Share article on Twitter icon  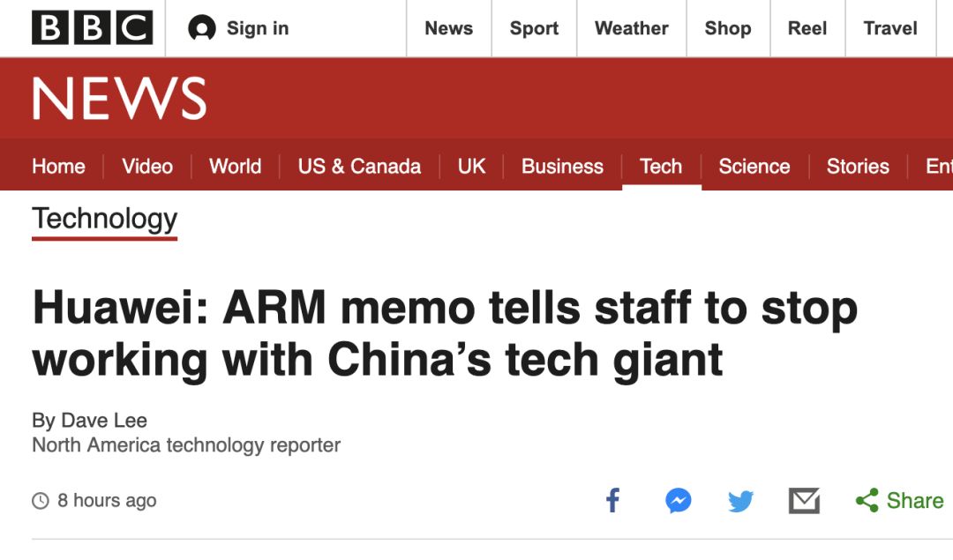tap(741, 501)
